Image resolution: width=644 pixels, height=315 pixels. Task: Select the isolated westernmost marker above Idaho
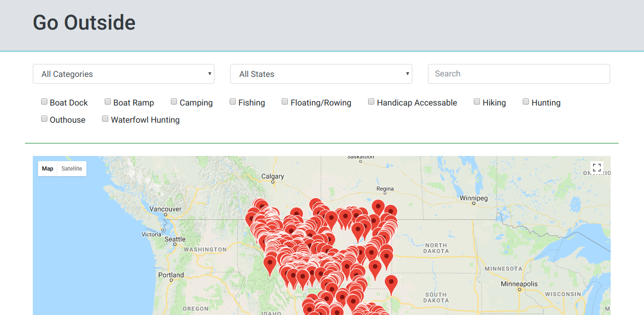point(270,264)
